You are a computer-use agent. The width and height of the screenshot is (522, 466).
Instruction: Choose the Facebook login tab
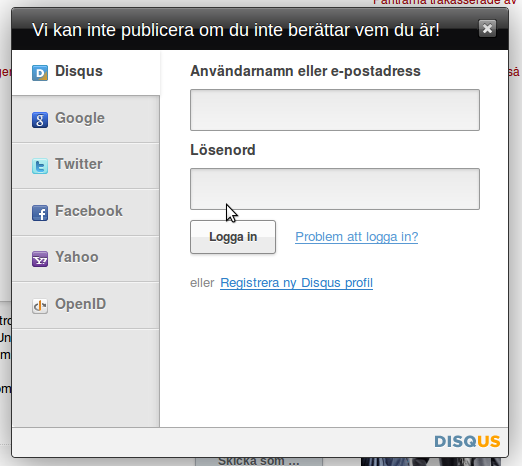(x=86, y=212)
